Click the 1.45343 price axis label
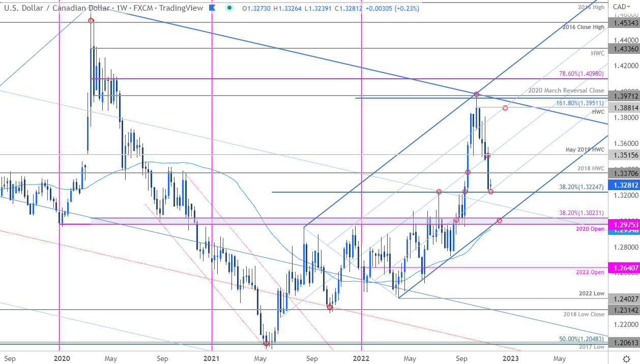The image size is (640, 364). coord(624,22)
